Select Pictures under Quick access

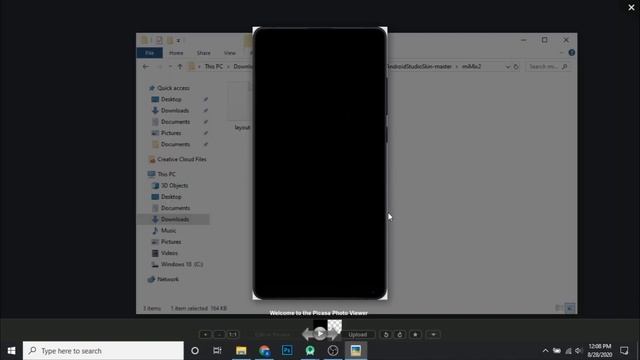[171, 133]
